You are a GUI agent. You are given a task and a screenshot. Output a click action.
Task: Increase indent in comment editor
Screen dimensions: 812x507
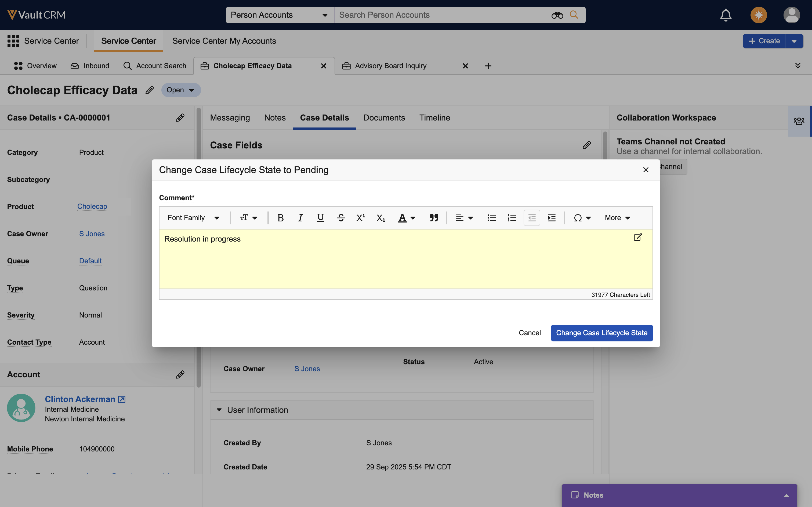coord(552,218)
